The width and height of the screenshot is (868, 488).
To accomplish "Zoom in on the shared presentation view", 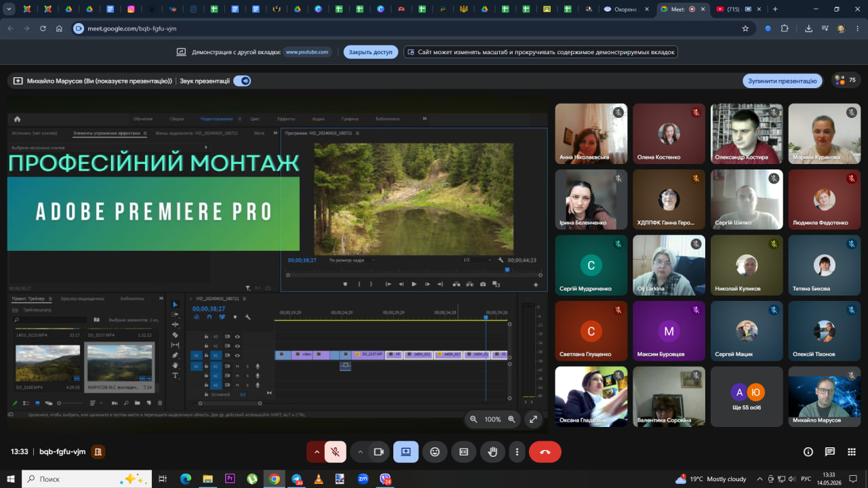I will pyautogui.click(x=512, y=420).
